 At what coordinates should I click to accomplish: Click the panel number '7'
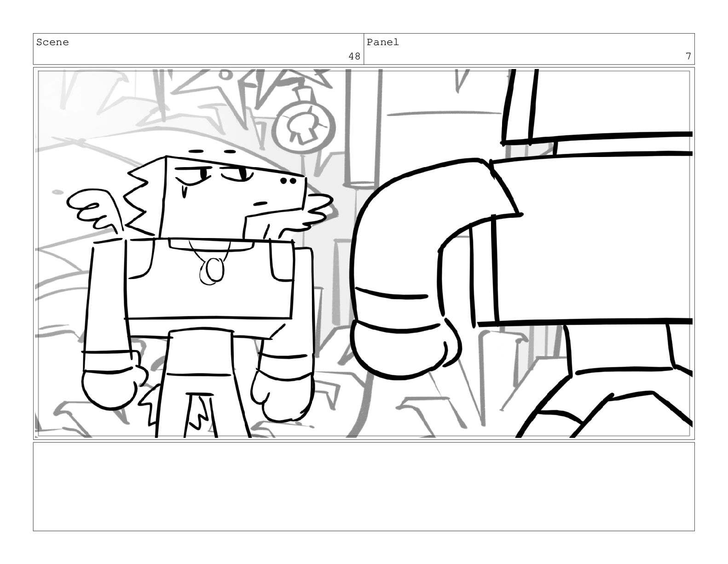pyautogui.click(x=688, y=56)
